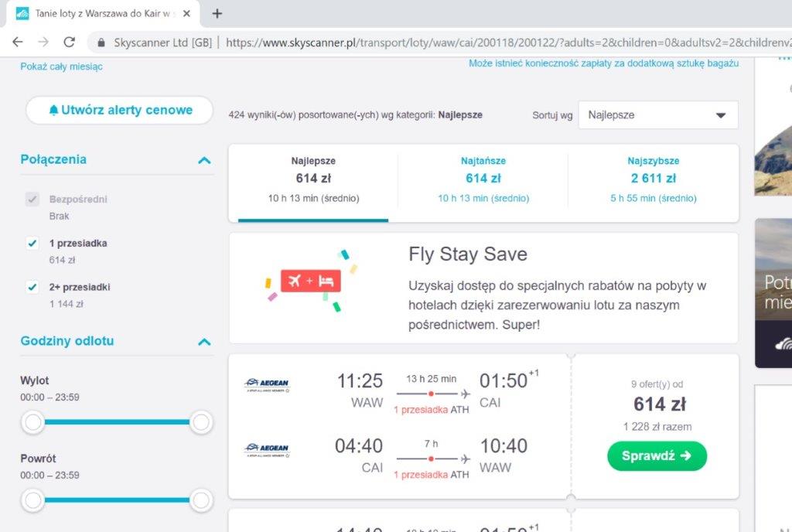Reload the page with refresh icon
This screenshot has height=532, width=792.
(69, 43)
